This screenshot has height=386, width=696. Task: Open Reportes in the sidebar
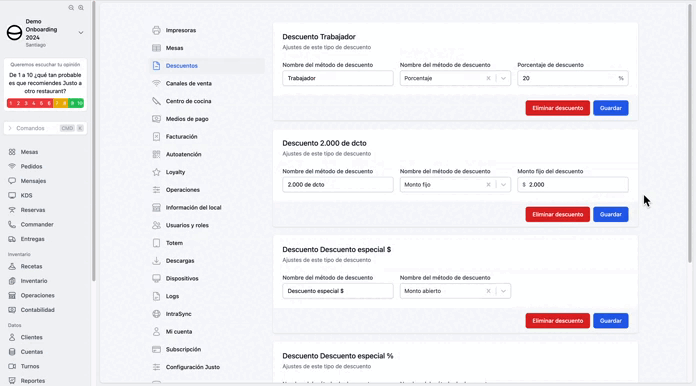coord(33,381)
